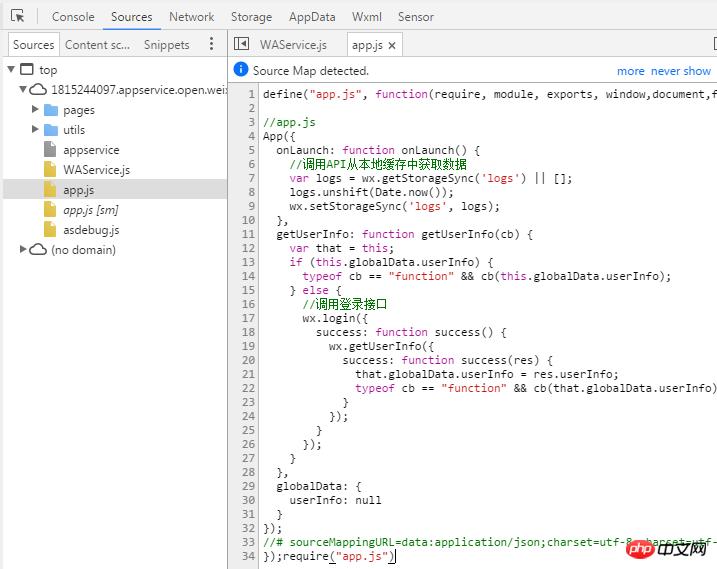This screenshot has height=569, width=717.
Task: Collapse the top frame tree node
Action: [x=11, y=70]
